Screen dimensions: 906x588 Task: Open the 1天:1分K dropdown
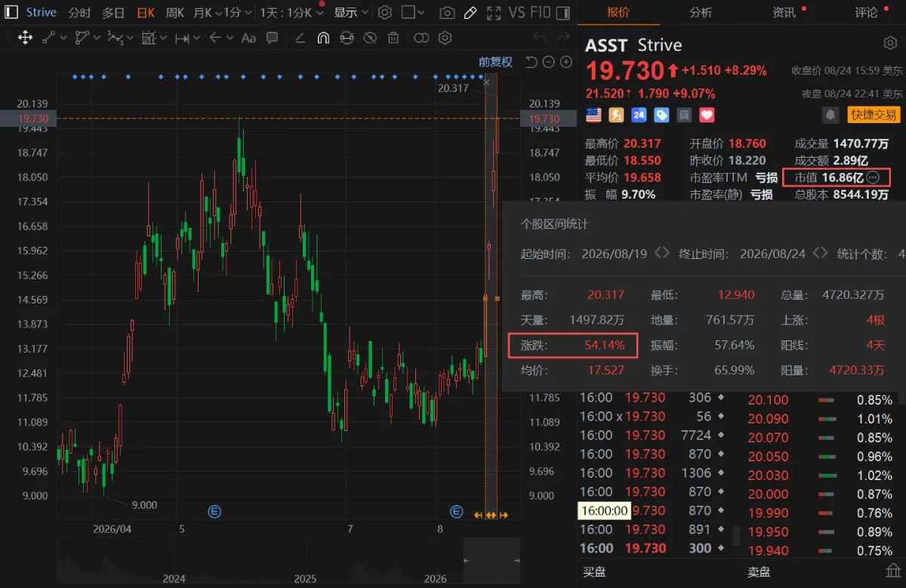pos(292,13)
